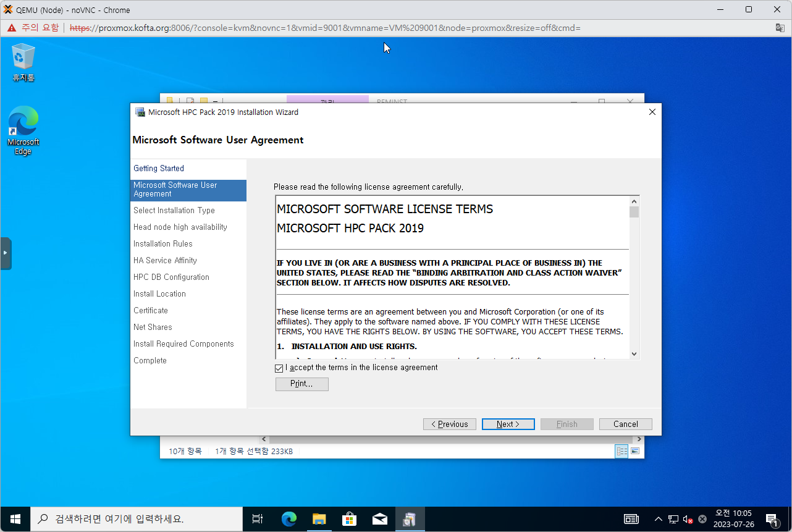The image size is (792, 532).
Task: Open the Mail app in taskbar
Action: click(x=379, y=519)
